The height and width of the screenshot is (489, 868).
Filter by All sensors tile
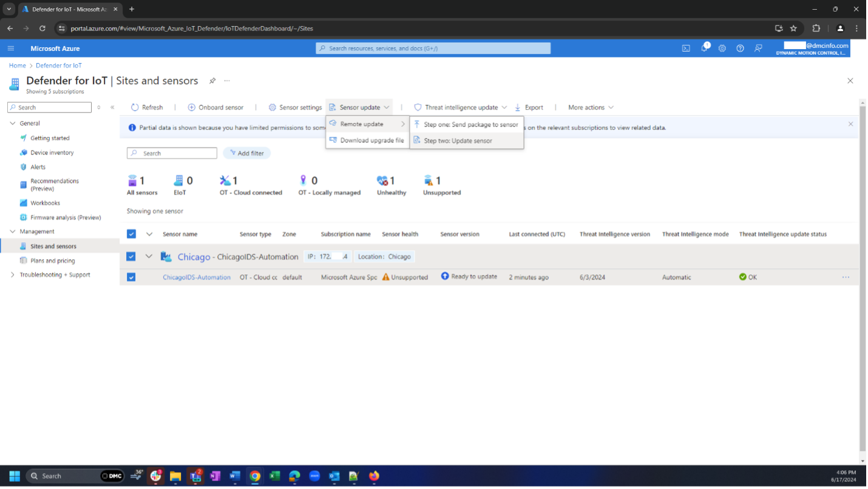point(142,186)
